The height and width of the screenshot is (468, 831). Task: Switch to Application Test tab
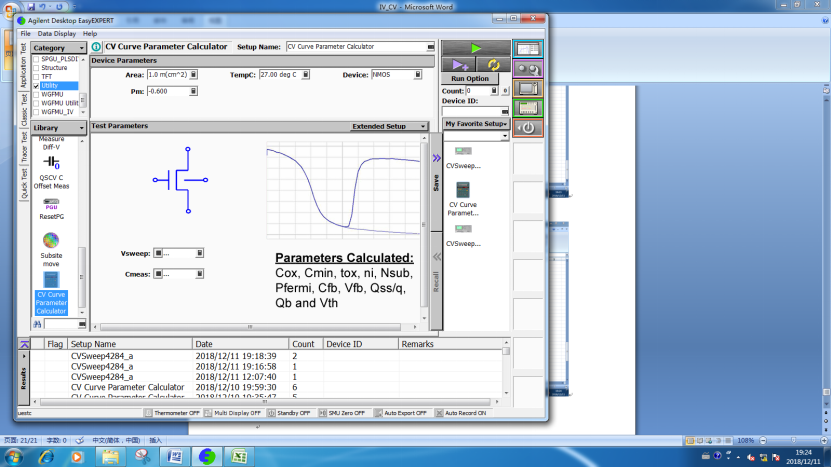point(23,65)
